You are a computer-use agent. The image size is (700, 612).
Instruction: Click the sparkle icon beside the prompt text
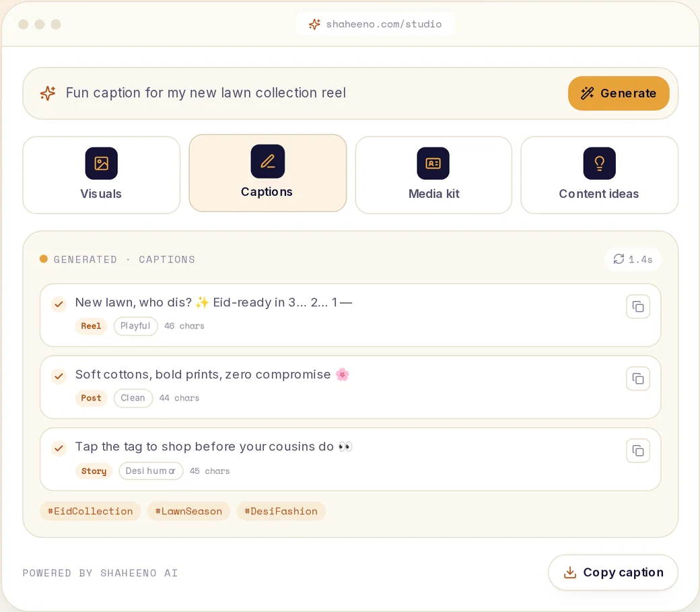[x=48, y=93]
